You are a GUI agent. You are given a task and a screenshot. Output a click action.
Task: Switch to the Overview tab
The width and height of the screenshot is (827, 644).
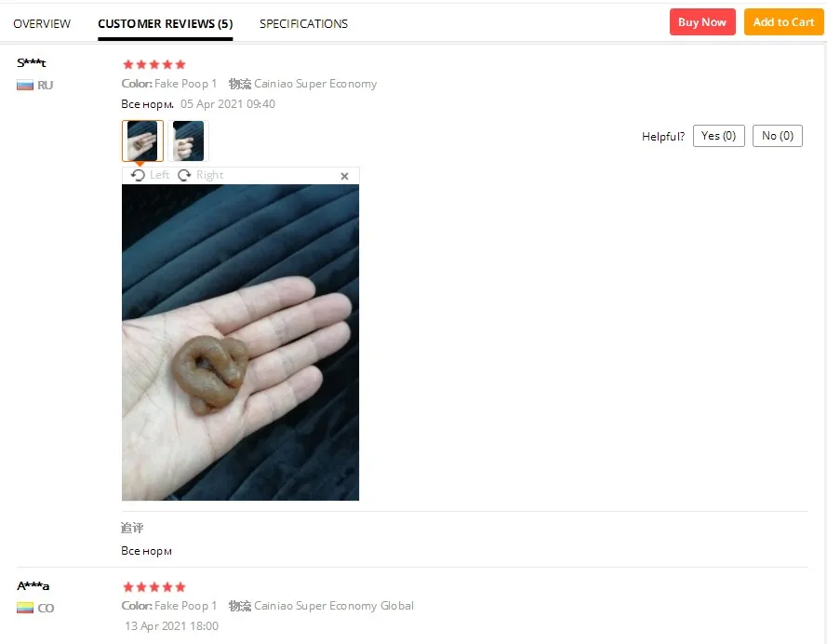point(42,24)
